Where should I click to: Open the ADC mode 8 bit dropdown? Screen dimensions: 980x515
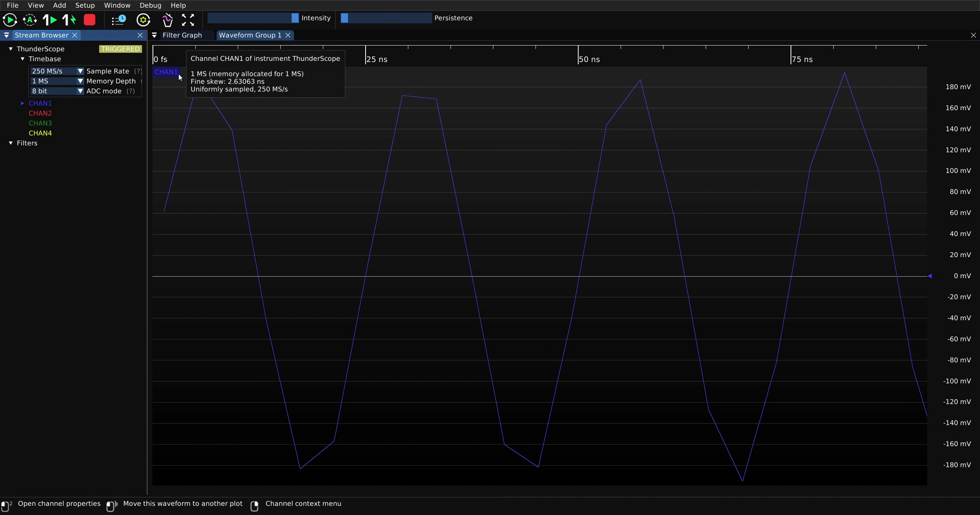[x=57, y=91]
